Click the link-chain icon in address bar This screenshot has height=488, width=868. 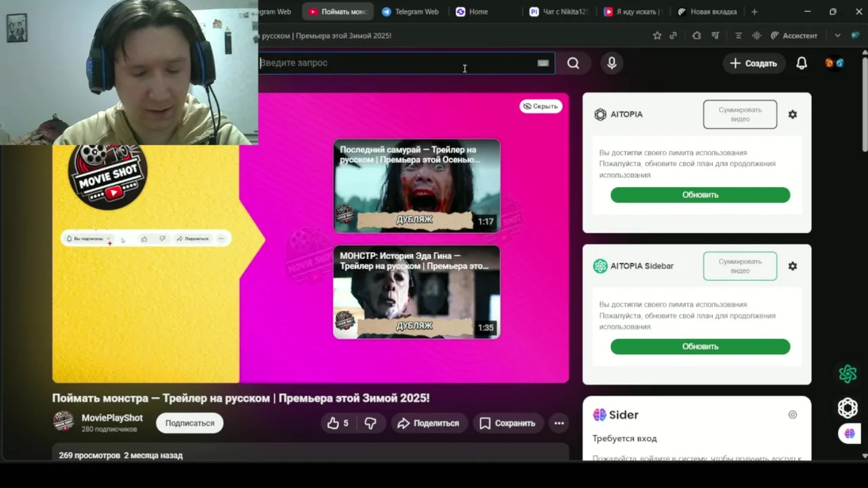673,35
